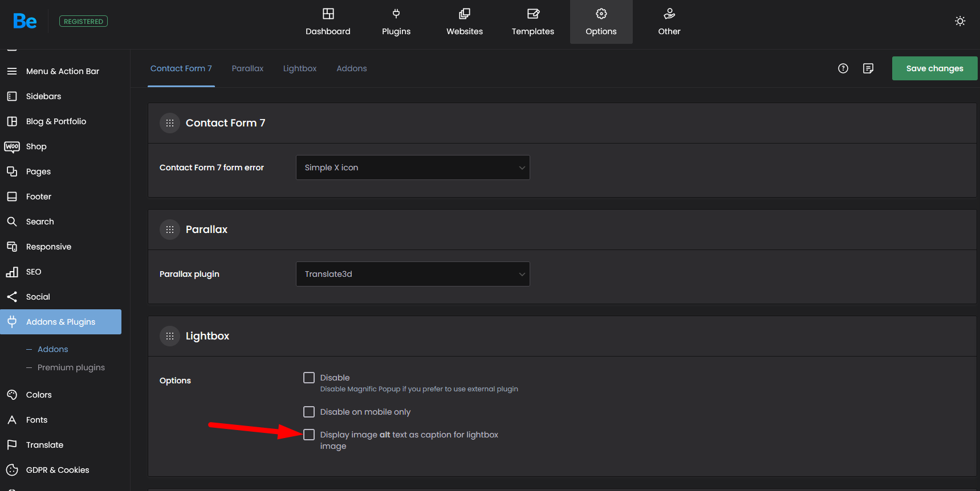Open help question mark icon
Viewport: 980px width, 491px height.
click(x=843, y=68)
